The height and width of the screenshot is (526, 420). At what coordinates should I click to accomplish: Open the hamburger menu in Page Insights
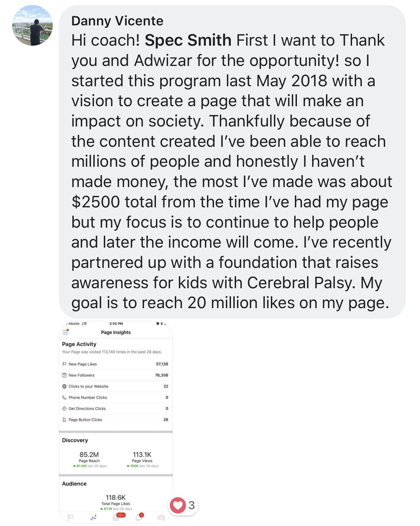pos(66,332)
